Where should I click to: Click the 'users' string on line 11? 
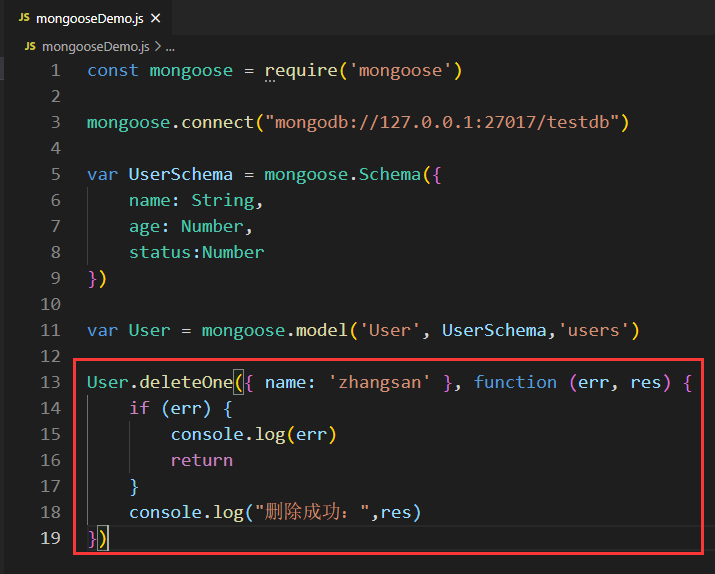point(593,331)
